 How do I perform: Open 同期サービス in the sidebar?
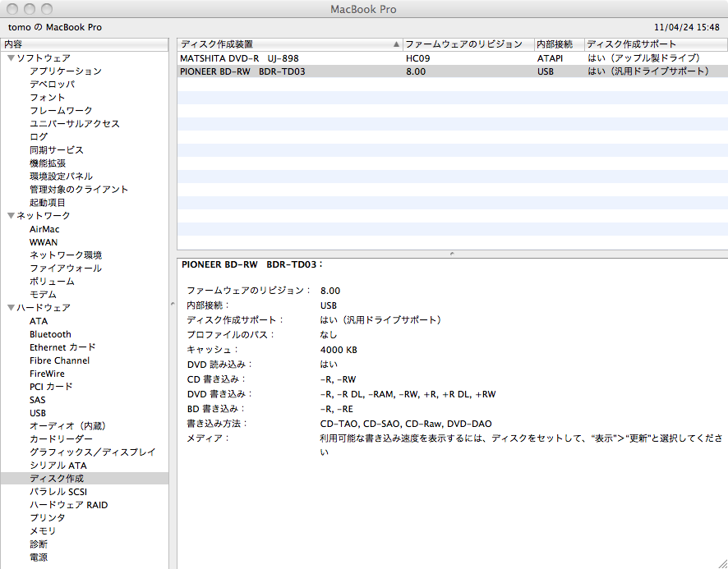[57, 150]
